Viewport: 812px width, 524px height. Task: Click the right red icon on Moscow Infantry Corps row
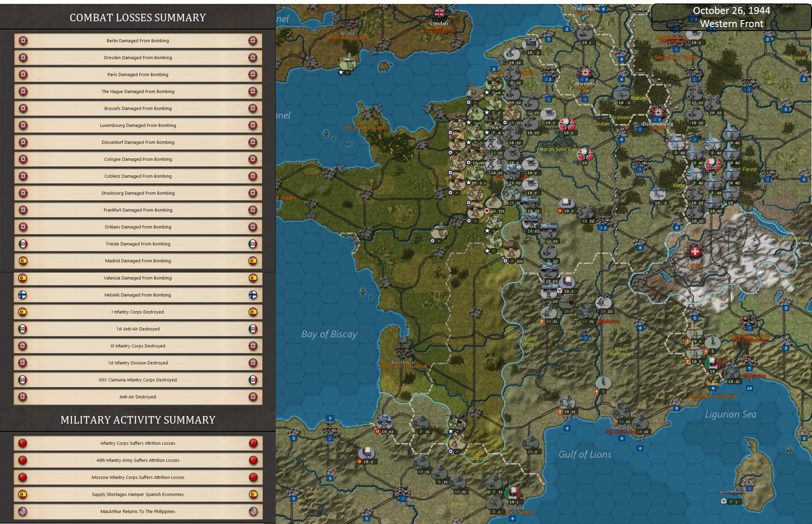pyautogui.click(x=253, y=477)
